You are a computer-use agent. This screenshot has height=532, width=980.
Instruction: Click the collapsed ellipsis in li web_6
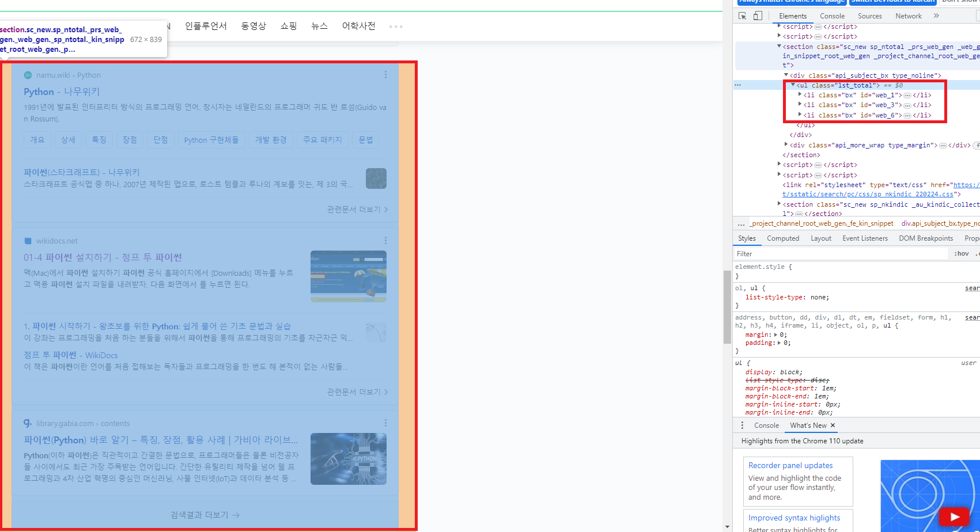pos(907,116)
